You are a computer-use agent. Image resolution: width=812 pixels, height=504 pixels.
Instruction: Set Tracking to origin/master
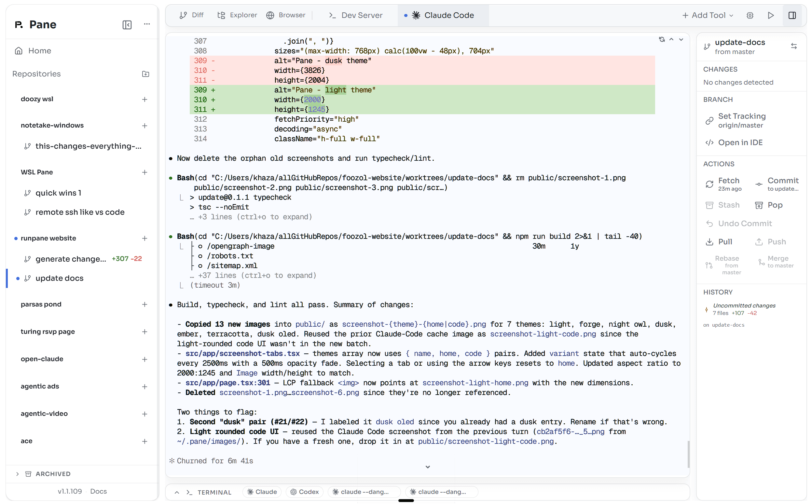742,120
